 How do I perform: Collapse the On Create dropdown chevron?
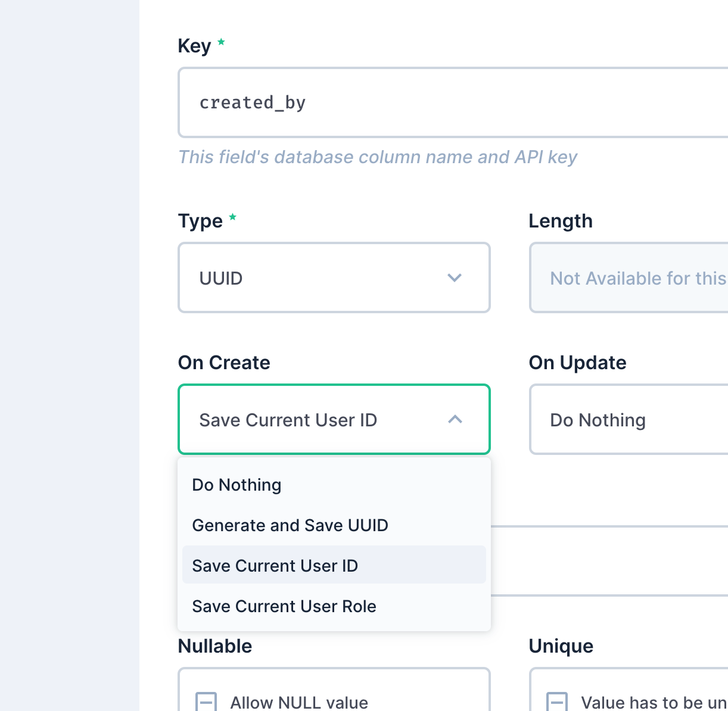click(x=455, y=419)
